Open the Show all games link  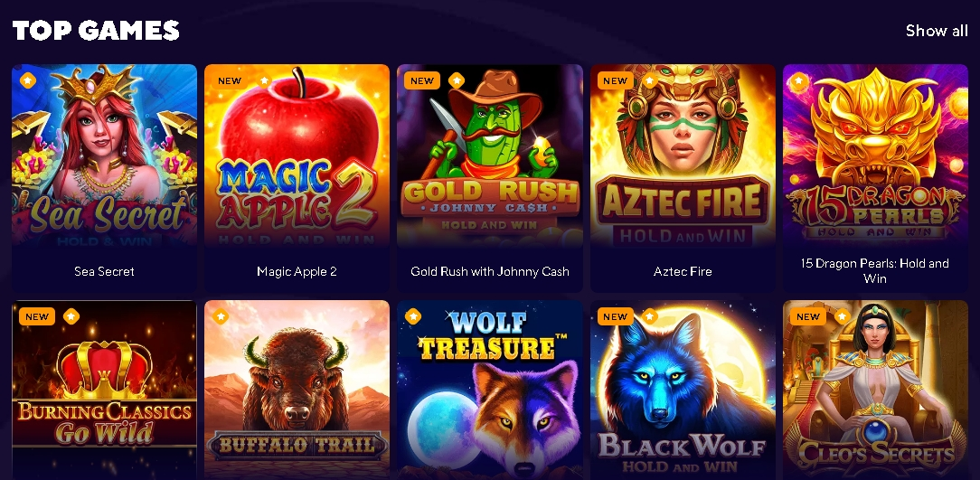coord(937,30)
